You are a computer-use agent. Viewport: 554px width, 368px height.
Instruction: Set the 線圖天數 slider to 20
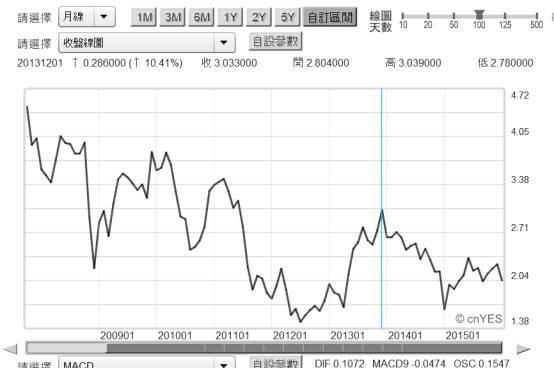tap(428, 16)
